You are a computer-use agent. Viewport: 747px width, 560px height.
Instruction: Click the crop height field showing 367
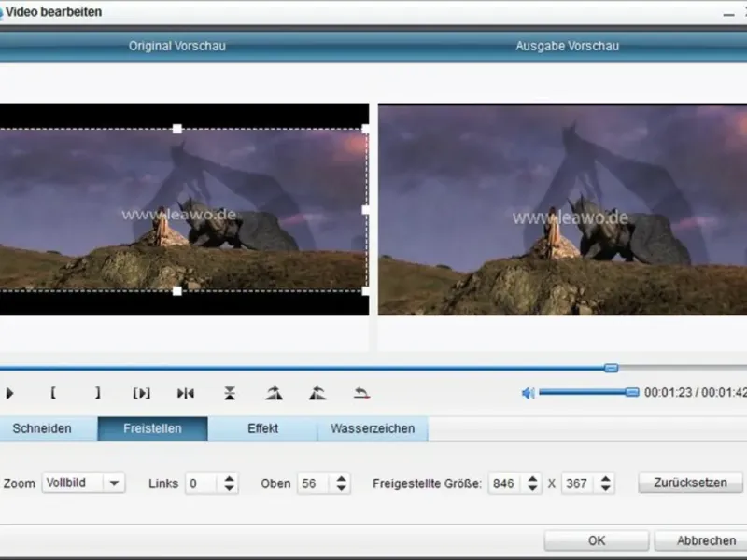[579, 483]
